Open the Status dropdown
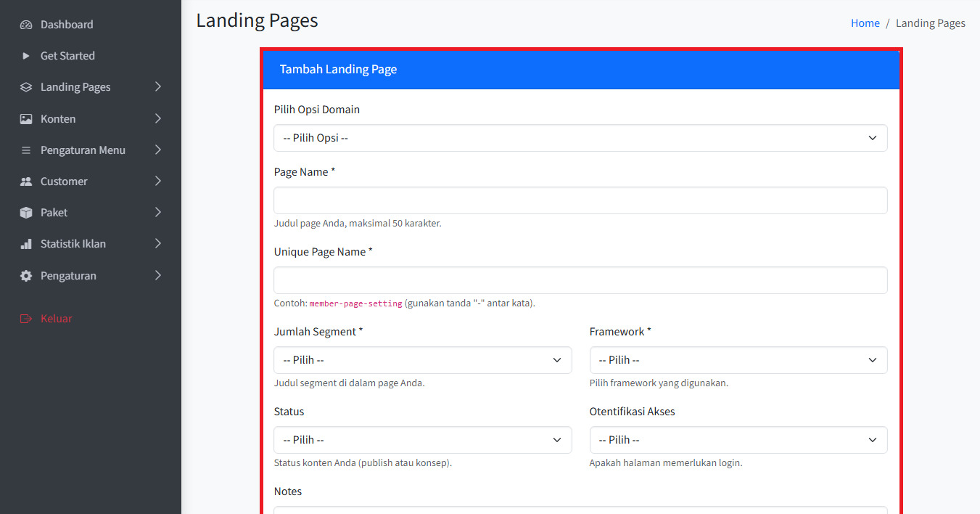This screenshot has height=514, width=980. tap(422, 440)
